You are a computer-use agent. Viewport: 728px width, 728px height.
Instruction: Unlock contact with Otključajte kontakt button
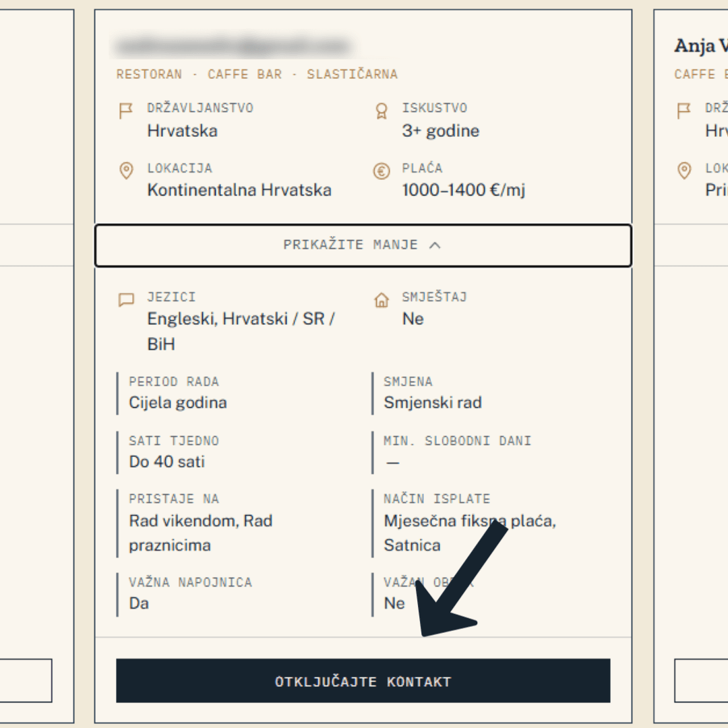363,681
